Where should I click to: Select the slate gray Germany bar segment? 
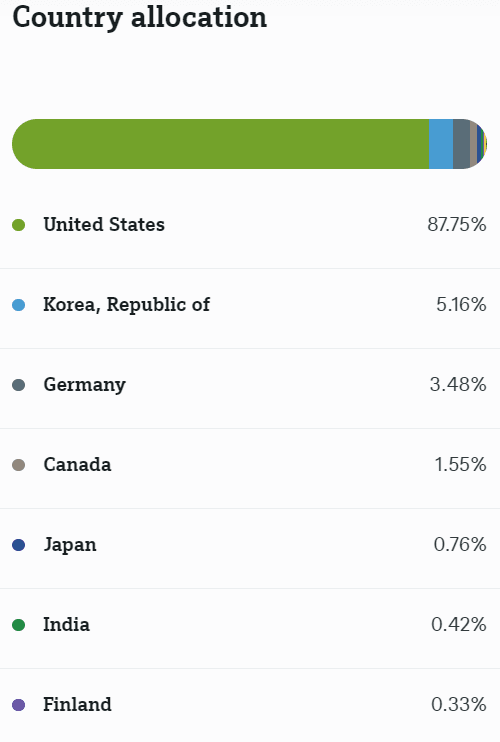coord(461,144)
